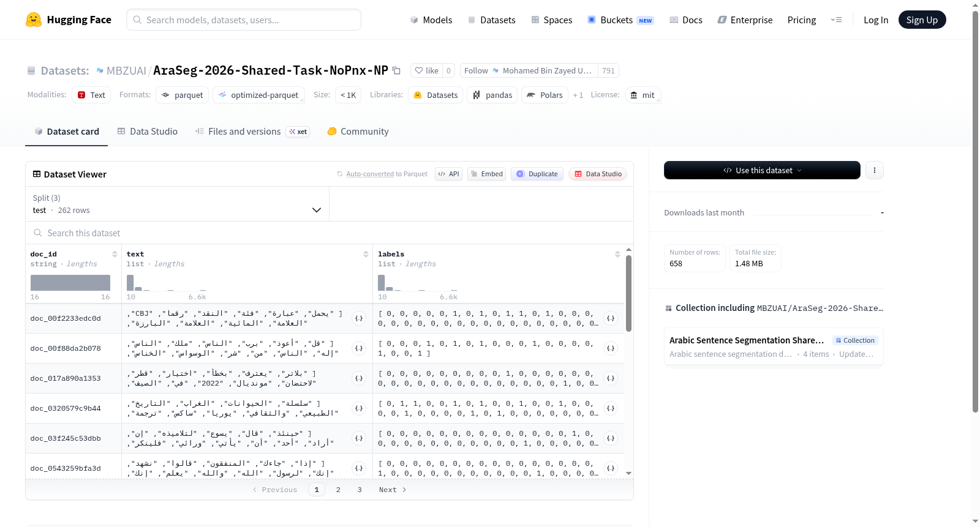Image resolution: width=980 pixels, height=527 pixels.
Task: Expand labels cell for doc_017a890a1353
Action: [611, 378]
